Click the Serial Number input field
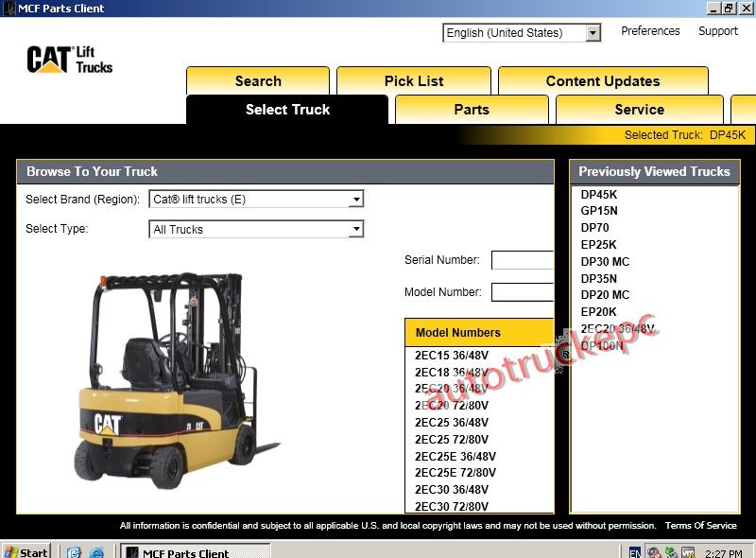The image size is (756, 558). [x=523, y=260]
